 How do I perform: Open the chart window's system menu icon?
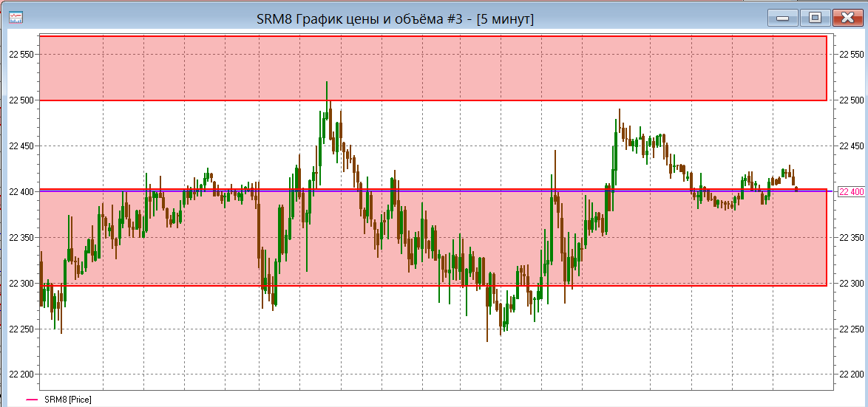coord(16,17)
